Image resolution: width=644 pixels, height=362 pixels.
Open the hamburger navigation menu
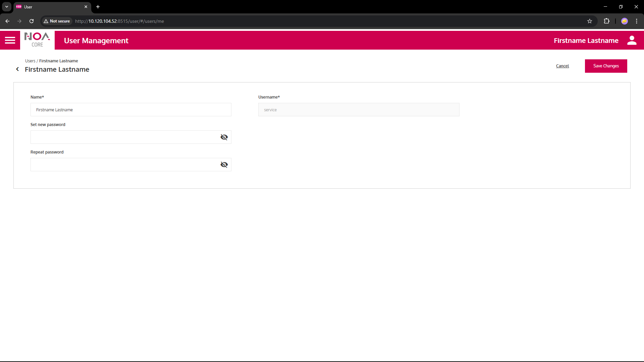[x=10, y=40]
